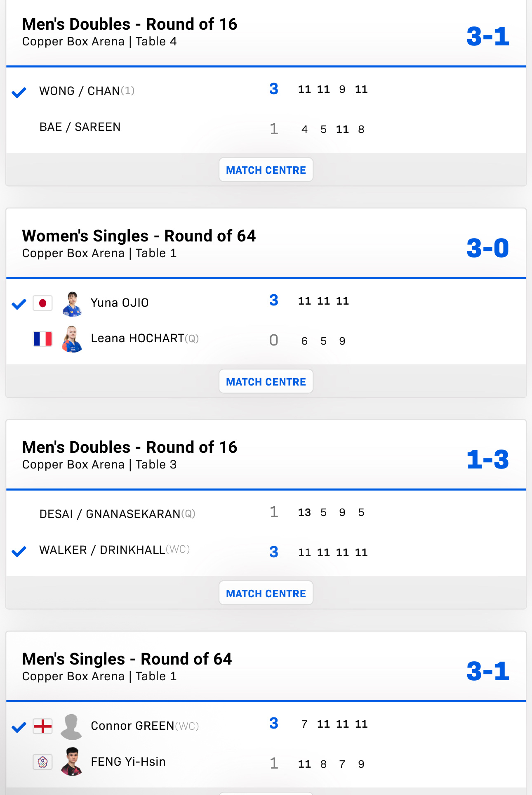
Task: Click the Japan flag icon beside Yuna Ojio
Action: (42, 303)
